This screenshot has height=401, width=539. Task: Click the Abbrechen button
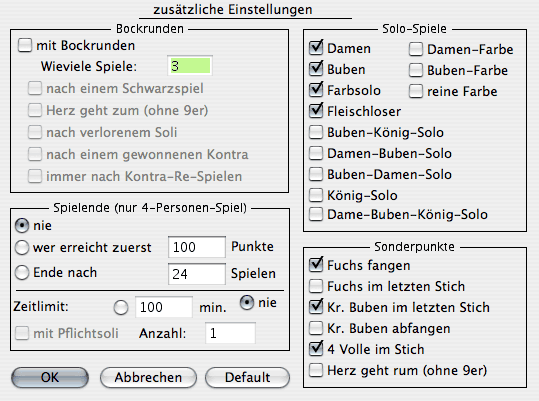[148, 377]
